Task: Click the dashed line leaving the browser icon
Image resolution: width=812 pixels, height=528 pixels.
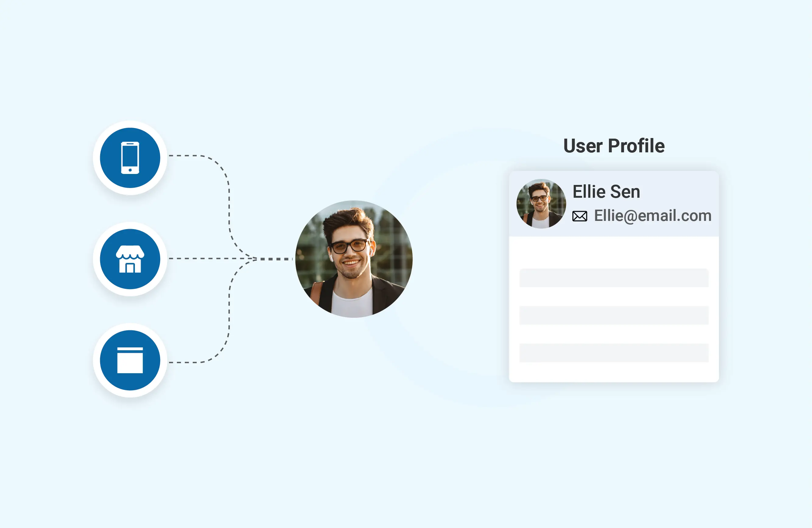Action: coord(191,362)
